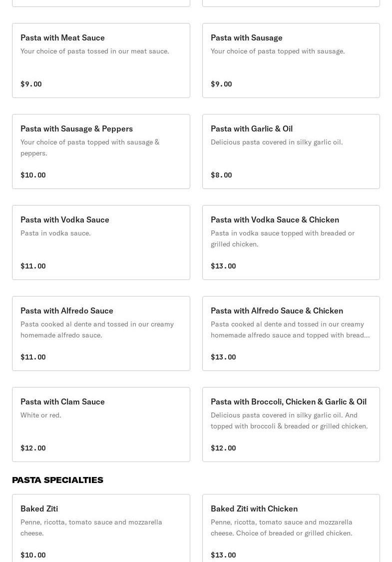This screenshot has height=562, width=392.
Task: Choose Pasta with Garlic & Oil
Action: [291, 151]
